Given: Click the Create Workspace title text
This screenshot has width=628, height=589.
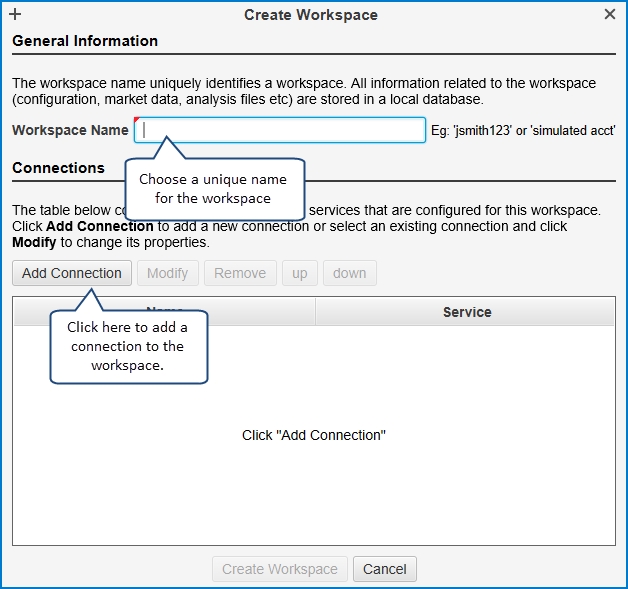Looking at the screenshot, I should tap(311, 15).
